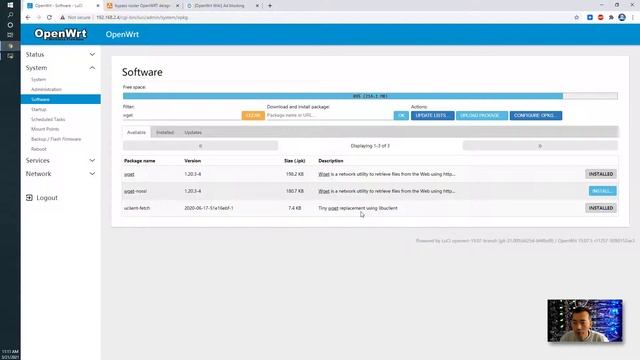Open the Status section in sidebar

coord(35,54)
